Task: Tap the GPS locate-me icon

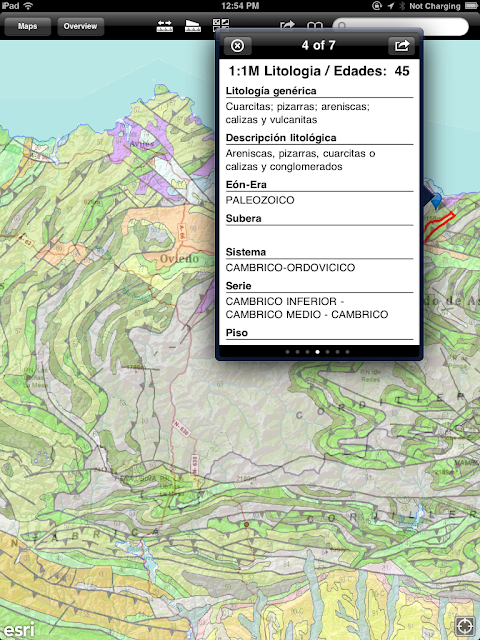Action: point(464,627)
